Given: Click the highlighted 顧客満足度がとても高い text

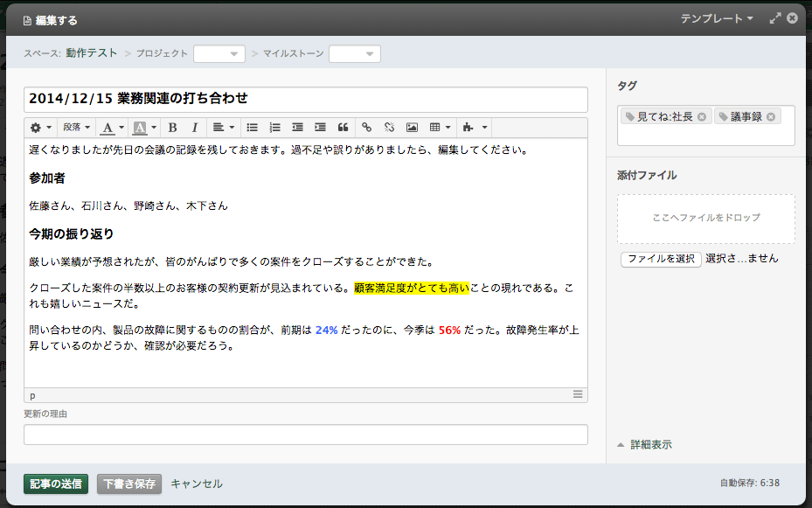Looking at the screenshot, I should pyautogui.click(x=412, y=288).
